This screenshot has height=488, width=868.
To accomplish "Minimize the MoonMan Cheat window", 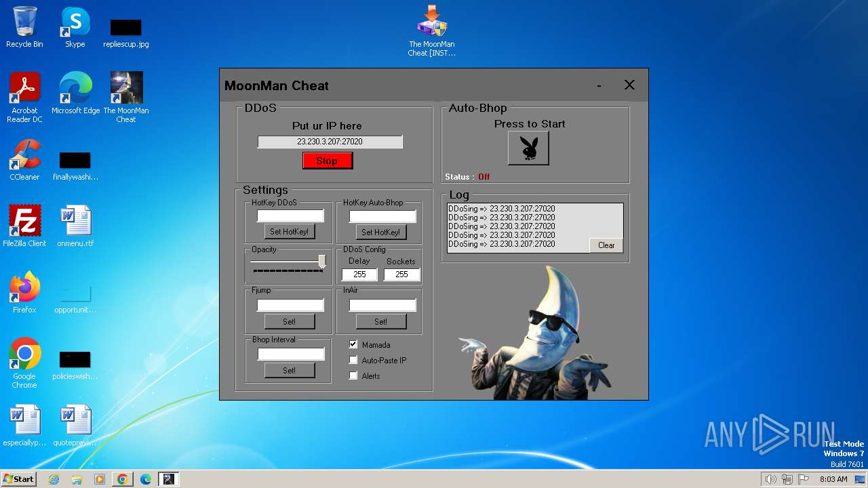I will pos(599,85).
